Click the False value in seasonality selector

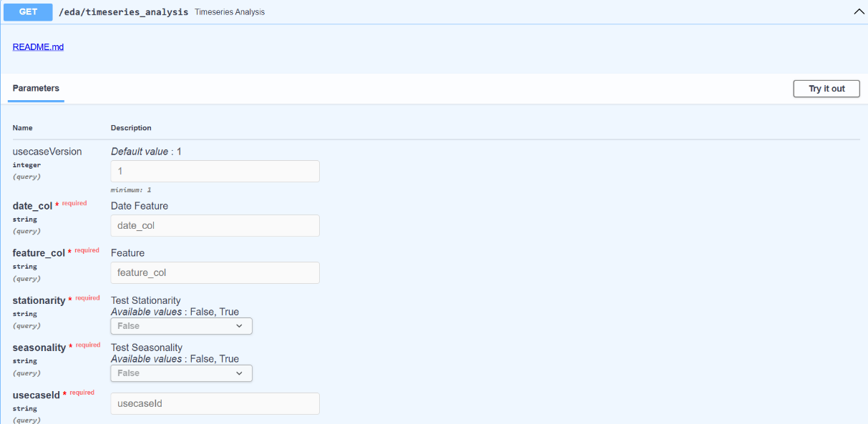[127, 373]
